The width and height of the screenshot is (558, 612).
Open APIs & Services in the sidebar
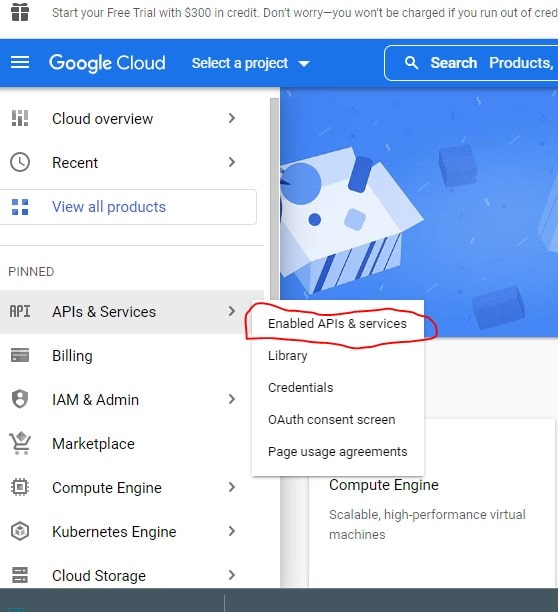click(x=132, y=312)
